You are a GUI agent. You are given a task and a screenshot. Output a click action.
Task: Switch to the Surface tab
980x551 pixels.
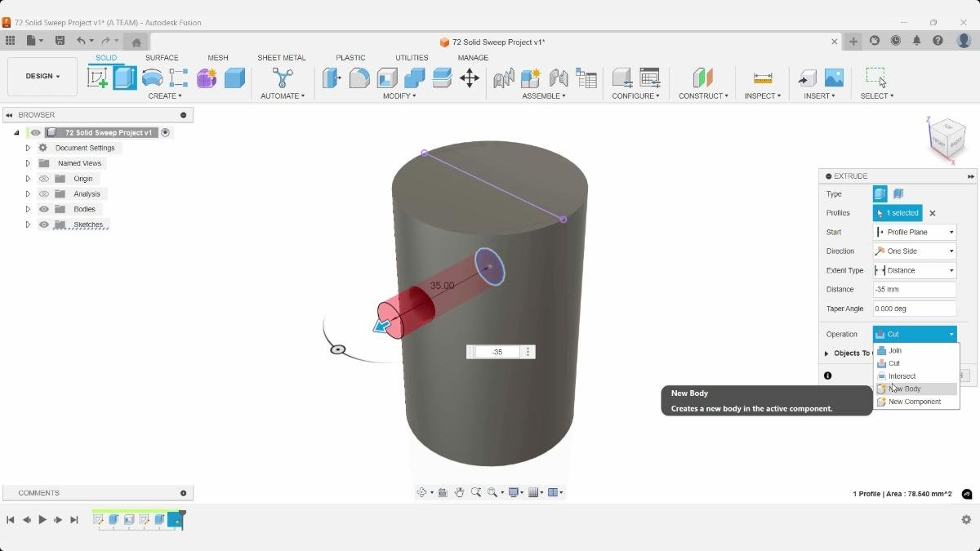click(162, 58)
